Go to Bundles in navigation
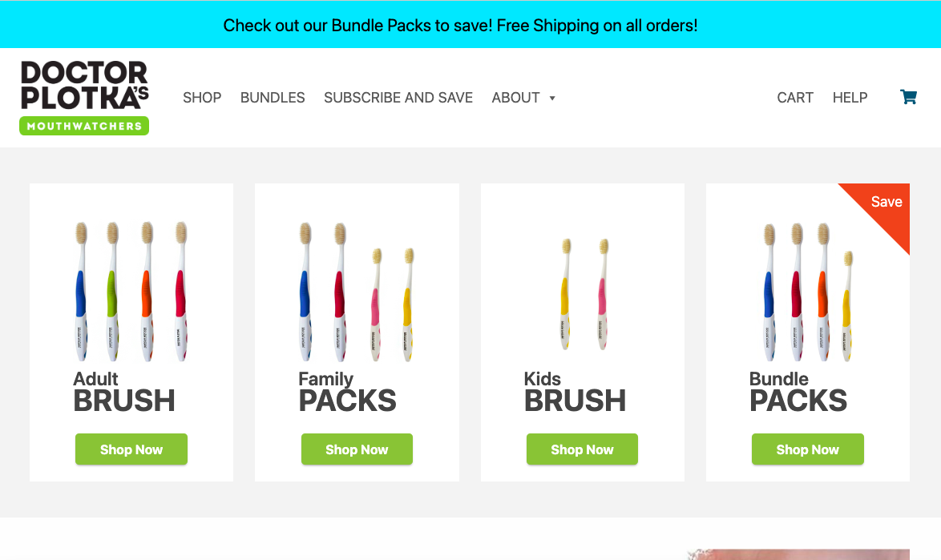The width and height of the screenshot is (941, 560). click(273, 97)
